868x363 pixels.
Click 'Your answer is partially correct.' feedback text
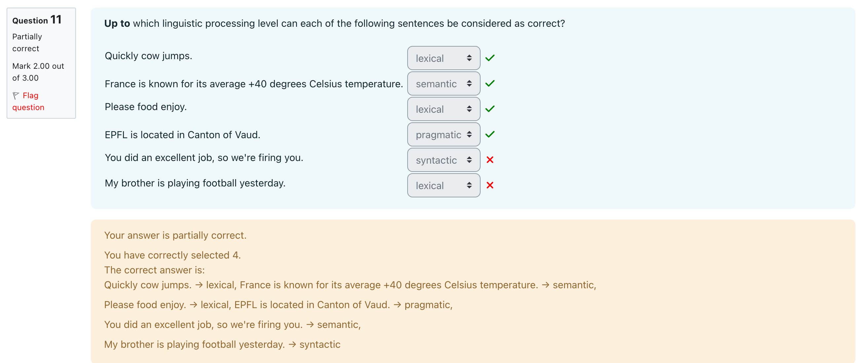tap(175, 235)
